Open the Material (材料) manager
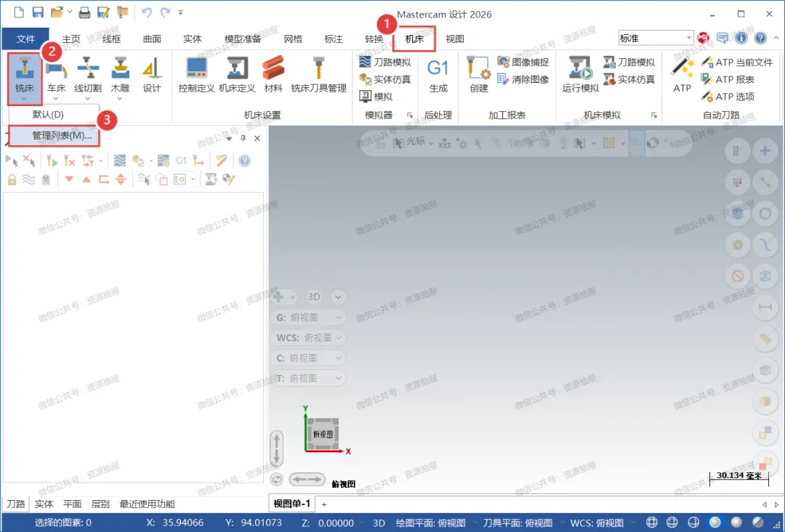Screen dimensions: 785x532 pos(273,75)
